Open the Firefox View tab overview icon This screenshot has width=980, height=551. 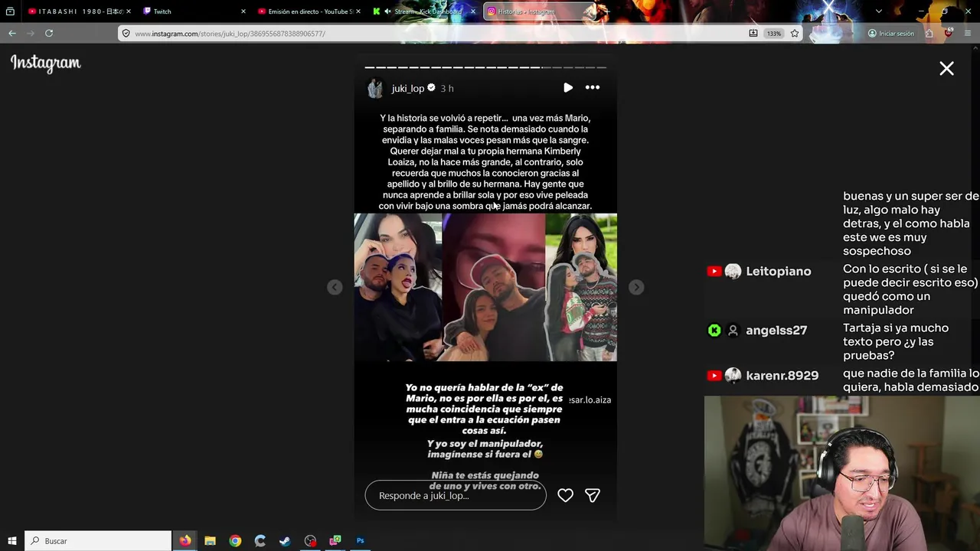pyautogui.click(x=10, y=11)
